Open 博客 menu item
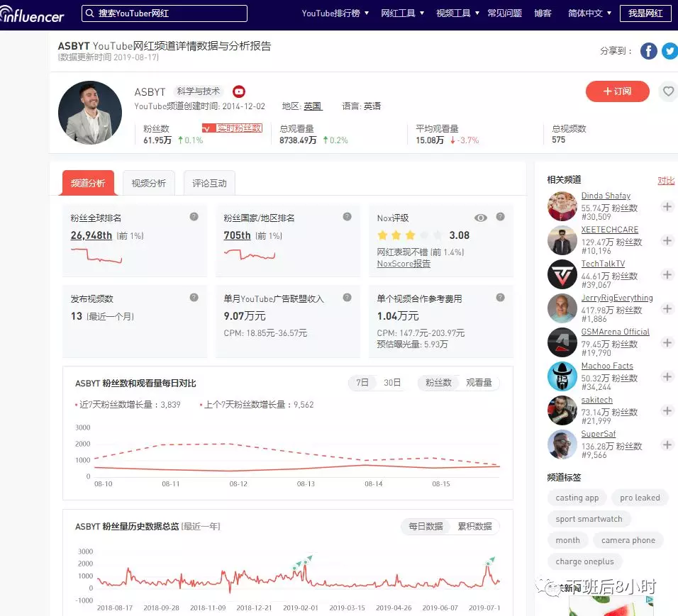Screen dimensions: 678x616 543,13
